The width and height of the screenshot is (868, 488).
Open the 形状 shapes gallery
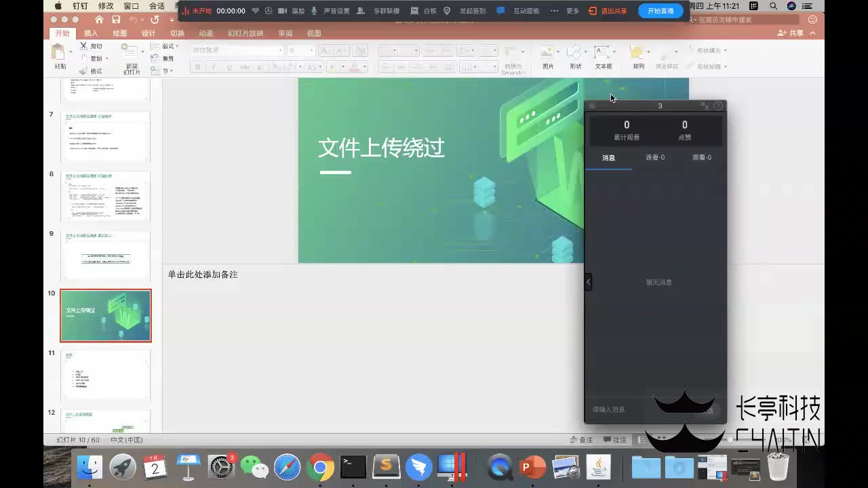pyautogui.click(x=576, y=57)
